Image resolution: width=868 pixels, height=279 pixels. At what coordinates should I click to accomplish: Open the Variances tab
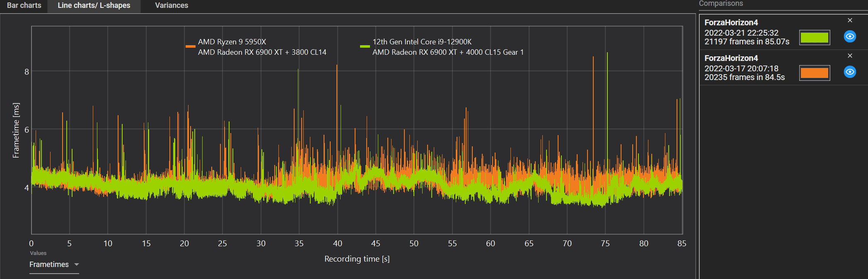coord(172,5)
